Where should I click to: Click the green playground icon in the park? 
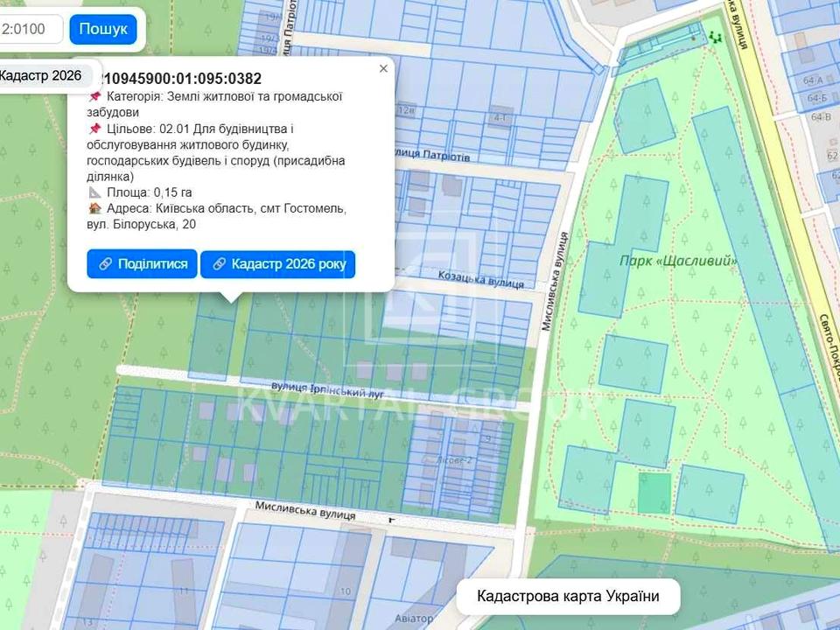(x=716, y=38)
